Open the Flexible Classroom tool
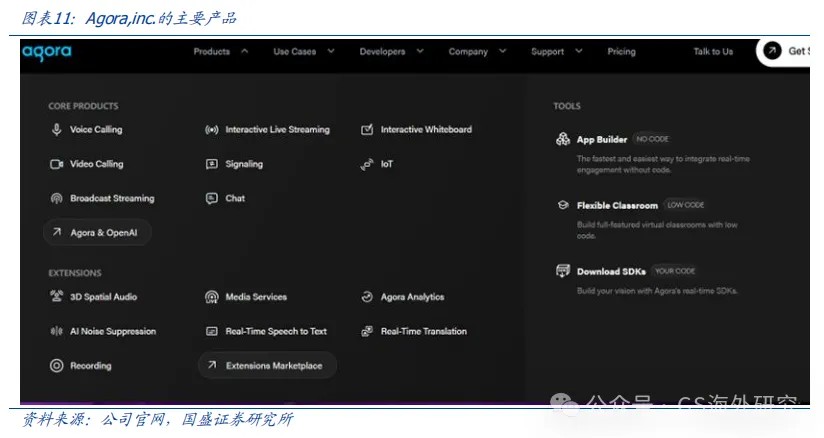 tap(617, 206)
